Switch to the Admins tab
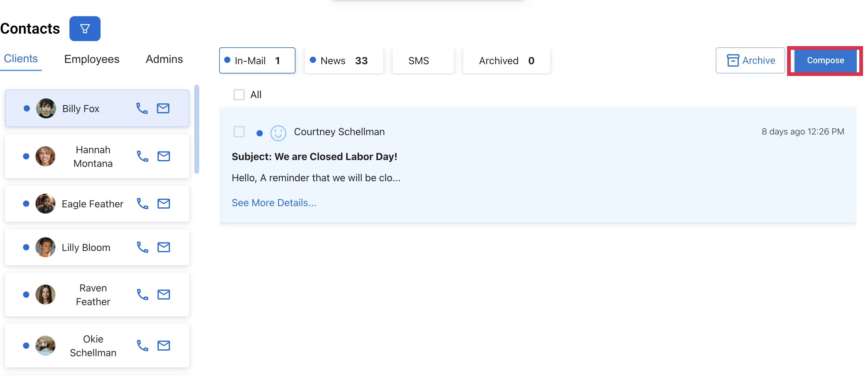The height and width of the screenshot is (378, 868). [x=164, y=59]
